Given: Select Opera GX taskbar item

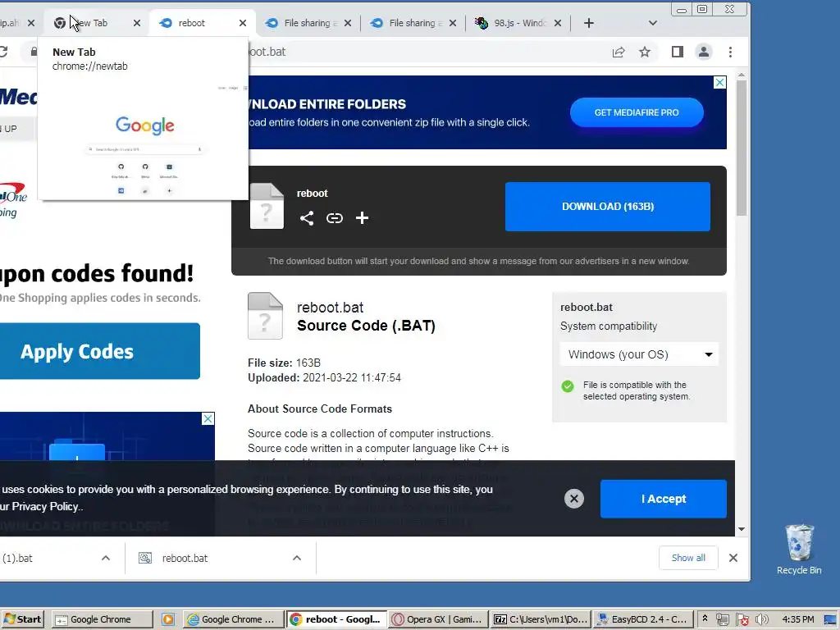Looking at the screenshot, I should 438,619.
